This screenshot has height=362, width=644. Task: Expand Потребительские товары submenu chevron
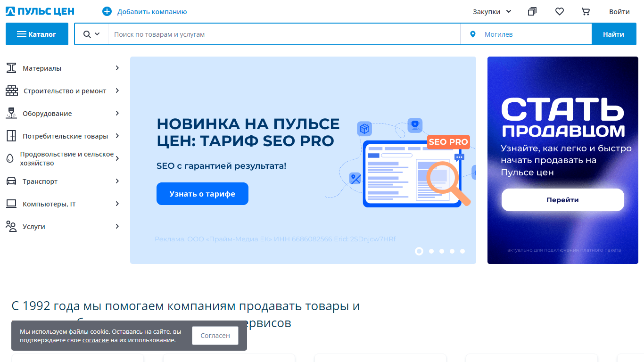[117, 136]
